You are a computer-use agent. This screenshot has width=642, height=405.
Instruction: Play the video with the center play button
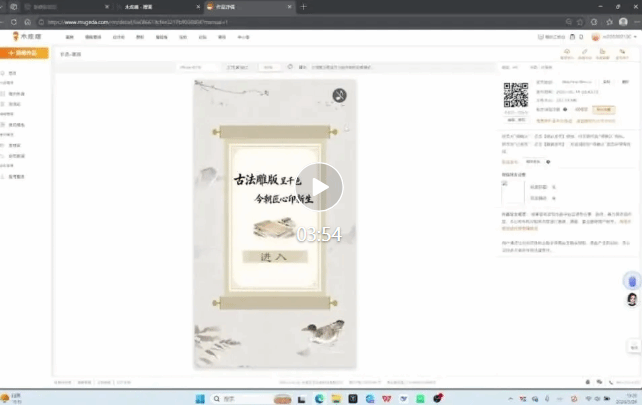pyautogui.click(x=319, y=187)
